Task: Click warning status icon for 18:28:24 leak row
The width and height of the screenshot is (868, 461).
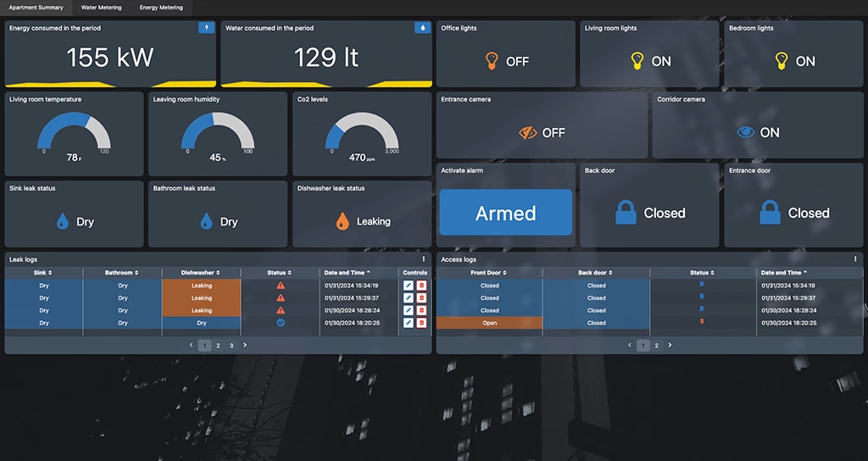Action: point(281,310)
